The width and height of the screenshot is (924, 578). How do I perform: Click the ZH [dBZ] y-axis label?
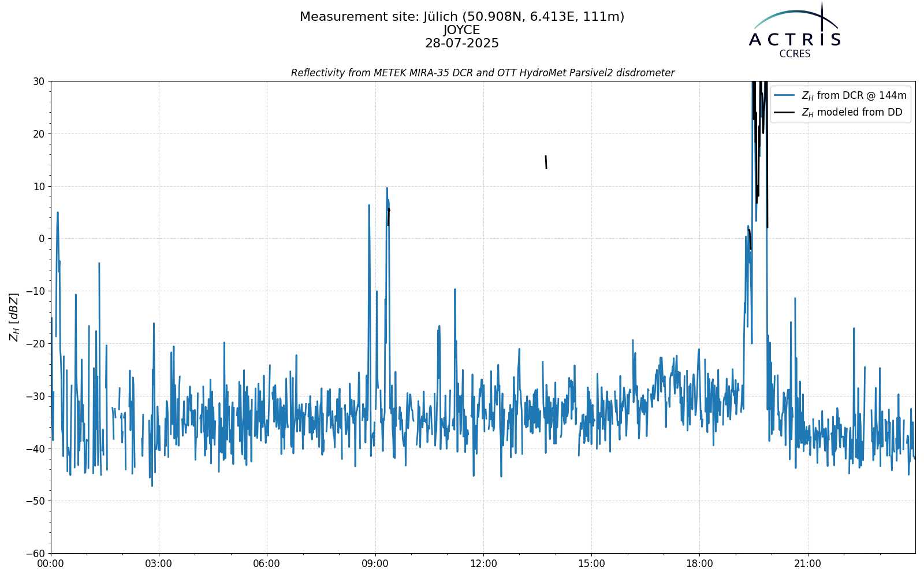pos(14,317)
